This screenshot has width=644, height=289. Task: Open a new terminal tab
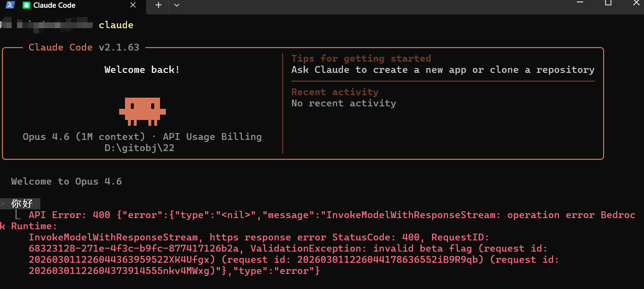(158, 5)
